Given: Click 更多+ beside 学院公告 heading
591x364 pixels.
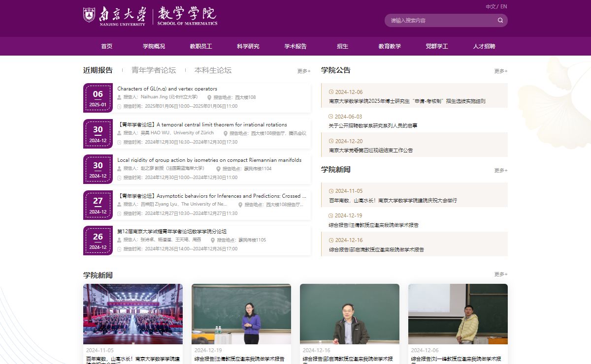Looking at the screenshot, I should [x=501, y=71].
